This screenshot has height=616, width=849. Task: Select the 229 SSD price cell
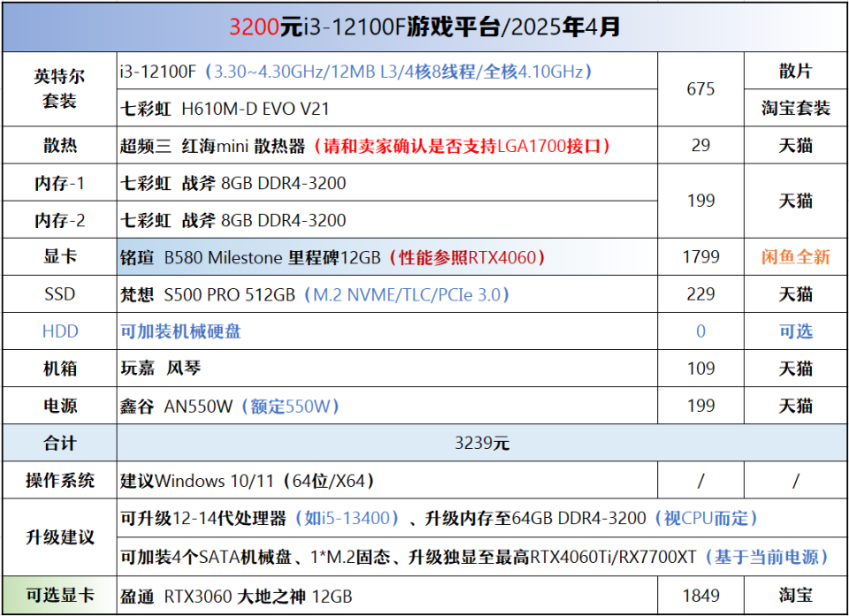pyautogui.click(x=700, y=294)
